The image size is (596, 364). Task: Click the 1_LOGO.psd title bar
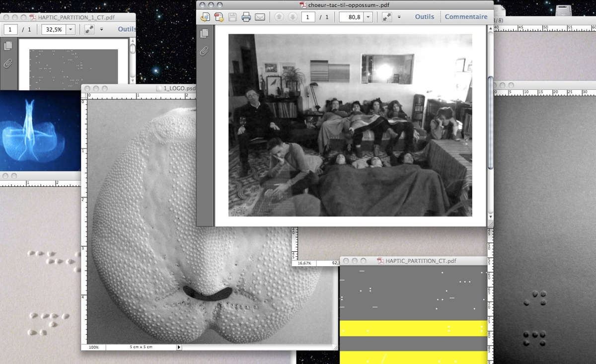coord(139,88)
